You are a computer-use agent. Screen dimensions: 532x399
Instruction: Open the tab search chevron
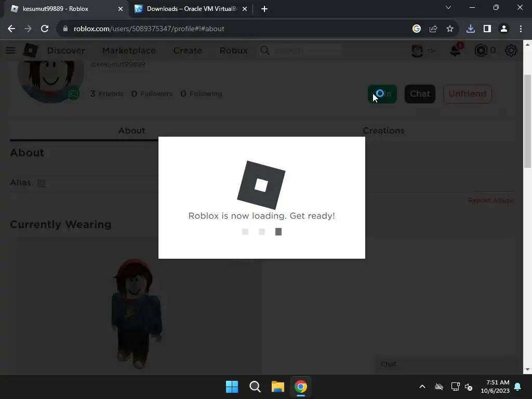point(448,7)
